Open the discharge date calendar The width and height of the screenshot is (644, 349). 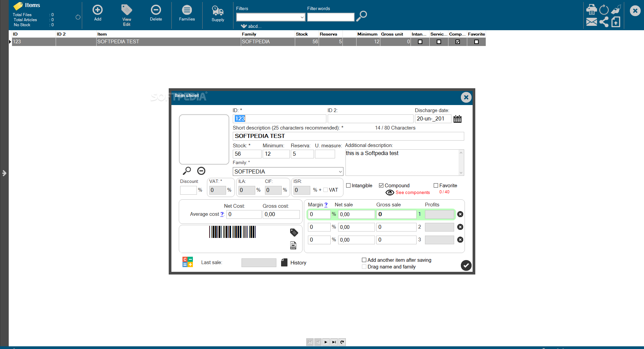click(x=458, y=119)
